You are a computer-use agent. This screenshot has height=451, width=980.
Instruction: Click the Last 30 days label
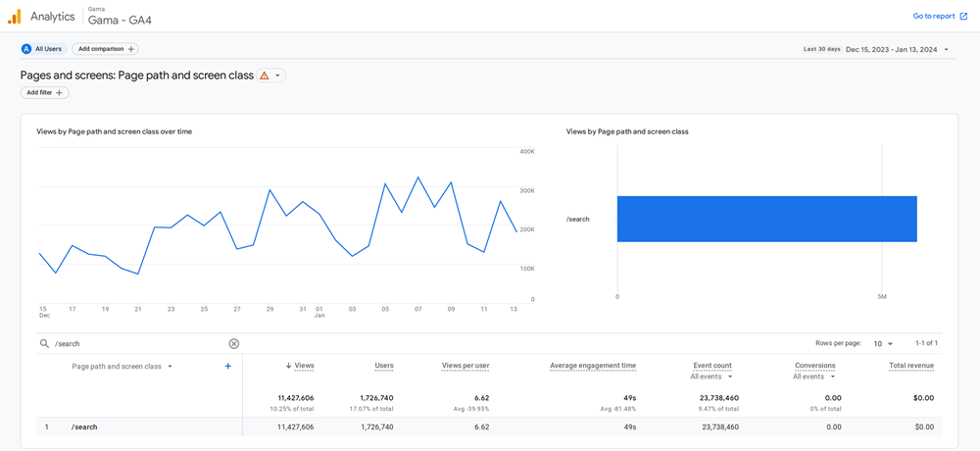[x=821, y=49]
